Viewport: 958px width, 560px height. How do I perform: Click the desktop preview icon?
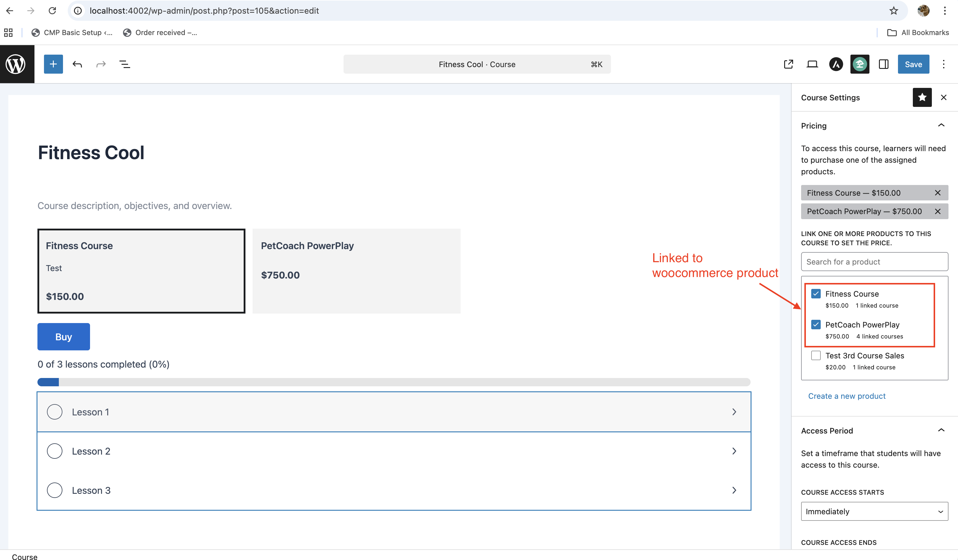pos(812,64)
